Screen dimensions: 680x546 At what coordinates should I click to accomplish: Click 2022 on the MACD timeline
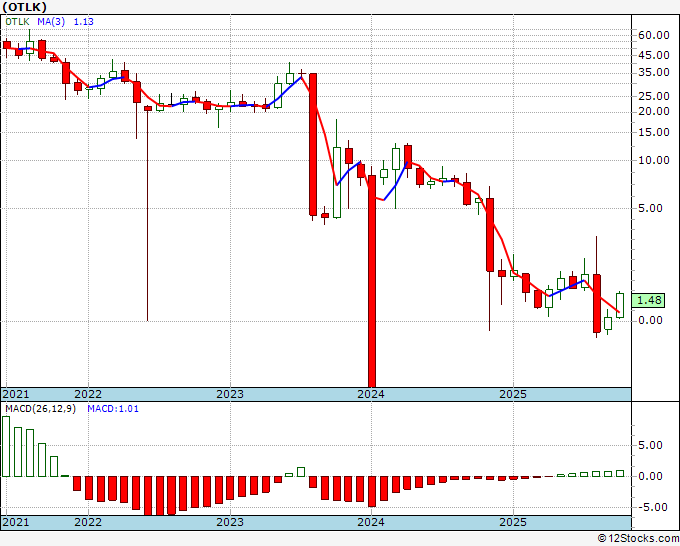point(88,522)
